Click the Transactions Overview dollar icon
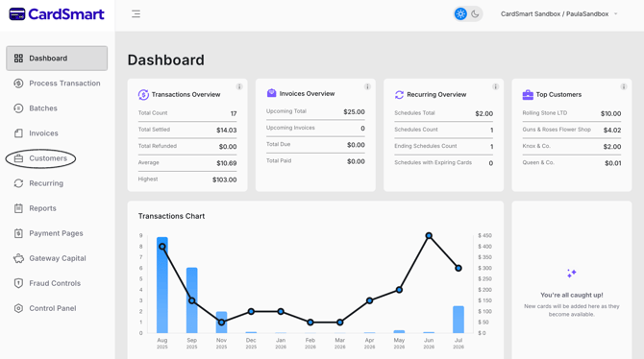Image resolution: width=644 pixels, height=359 pixels. [143, 95]
